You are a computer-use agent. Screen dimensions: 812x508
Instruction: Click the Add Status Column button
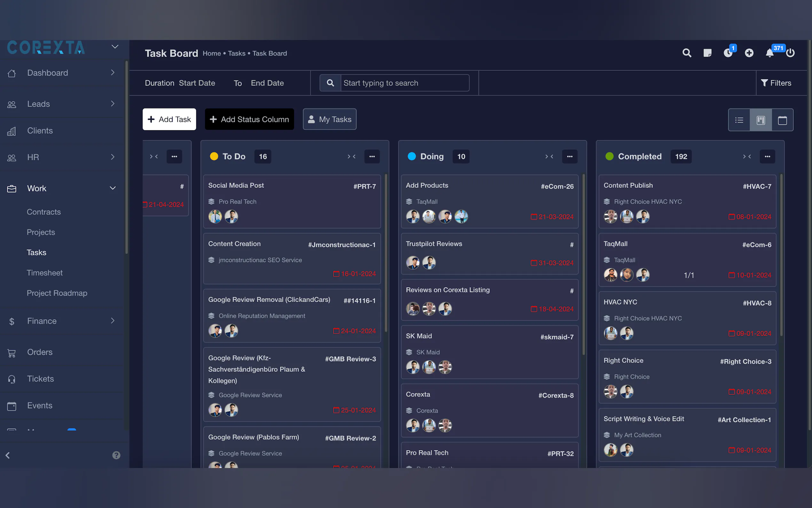point(249,119)
